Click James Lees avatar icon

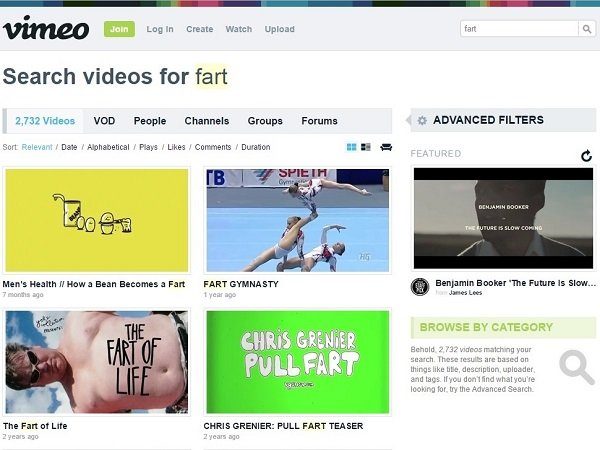pyautogui.click(x=420, y=287)
